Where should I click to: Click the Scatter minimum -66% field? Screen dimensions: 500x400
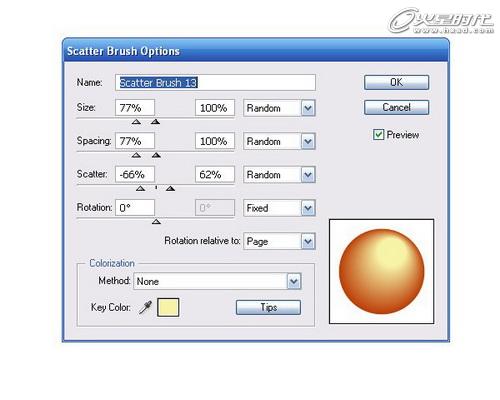[x=135, y=174]
